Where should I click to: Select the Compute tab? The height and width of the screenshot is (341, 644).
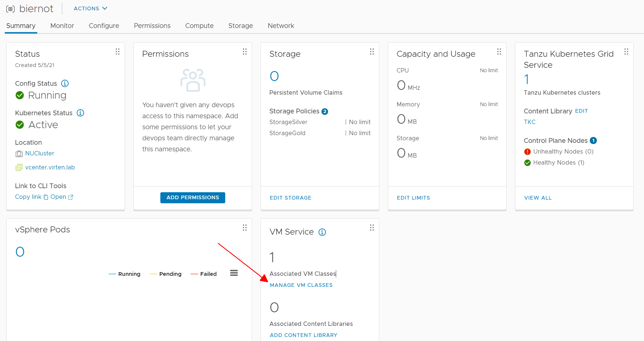pyautogui.click(x=199, y=26)
